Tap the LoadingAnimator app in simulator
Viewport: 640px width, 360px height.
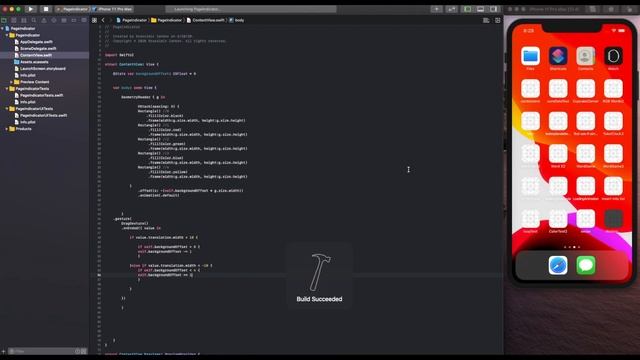pyautogui.click(x=585, y=186)
